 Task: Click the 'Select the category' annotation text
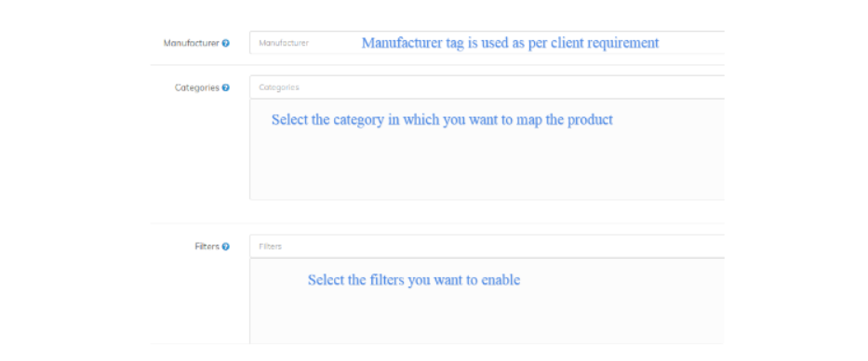pyautogui.click(x=442, y=120)
